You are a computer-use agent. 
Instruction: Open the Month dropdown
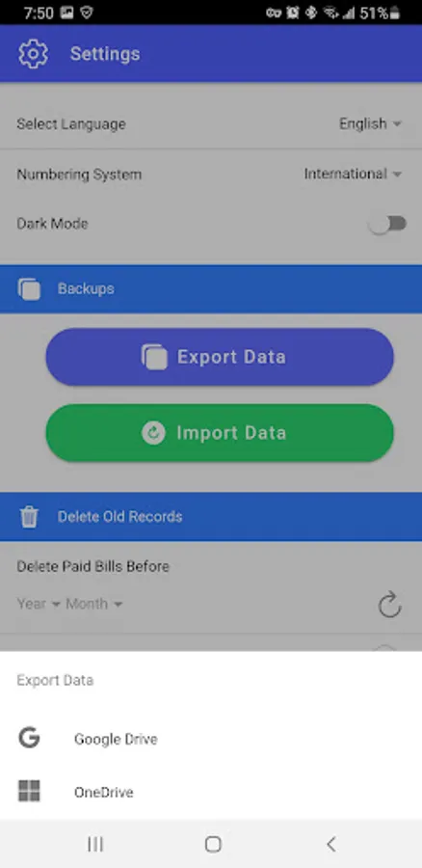click(x=93, y=604)
